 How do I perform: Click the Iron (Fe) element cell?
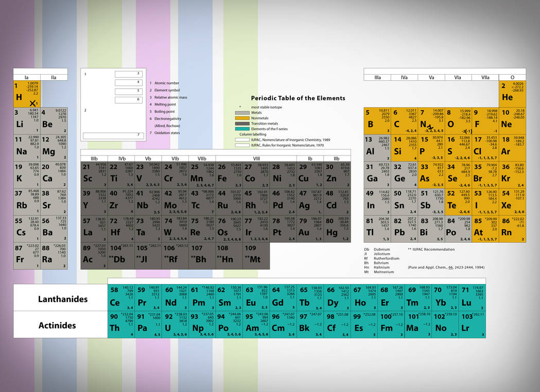pos(230,175)
